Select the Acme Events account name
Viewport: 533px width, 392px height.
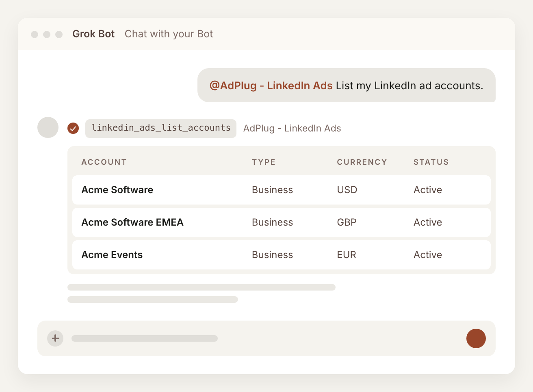[x=112, y=255]
